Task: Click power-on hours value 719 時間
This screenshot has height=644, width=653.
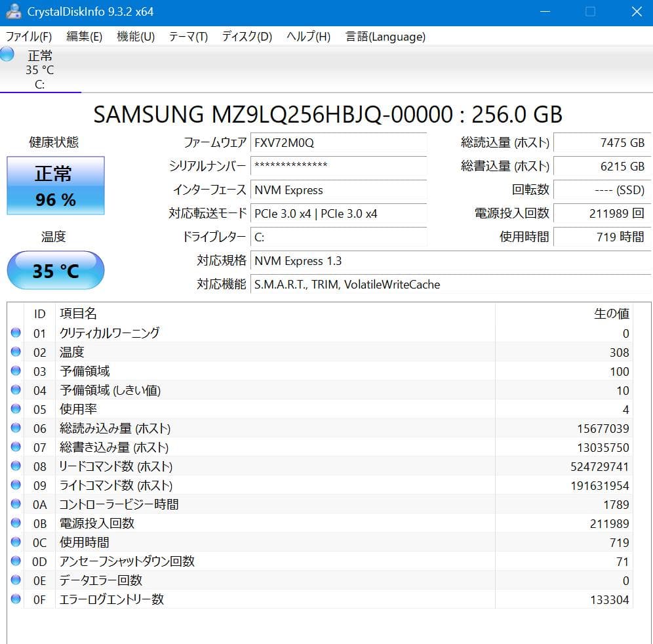Action: pos(603,237)
